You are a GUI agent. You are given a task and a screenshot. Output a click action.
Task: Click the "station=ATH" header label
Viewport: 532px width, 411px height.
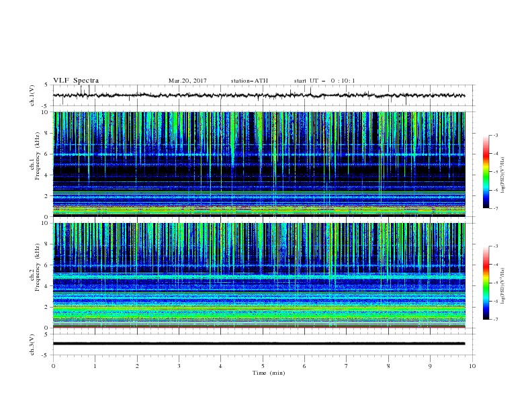point(249,81)
